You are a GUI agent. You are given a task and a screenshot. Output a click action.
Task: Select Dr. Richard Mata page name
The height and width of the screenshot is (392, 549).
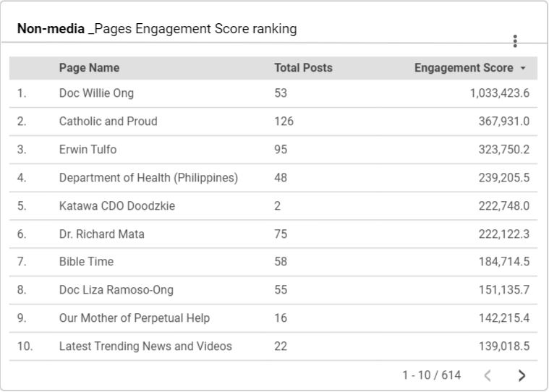[101, 234]
